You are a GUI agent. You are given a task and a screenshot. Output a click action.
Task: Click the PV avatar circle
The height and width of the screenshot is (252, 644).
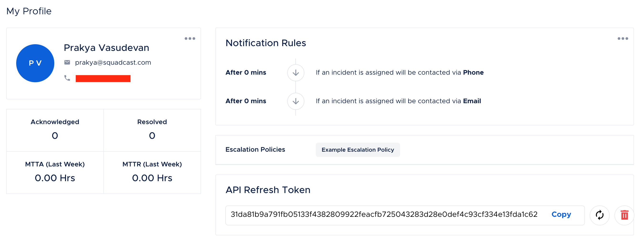(x=35, y=63)
